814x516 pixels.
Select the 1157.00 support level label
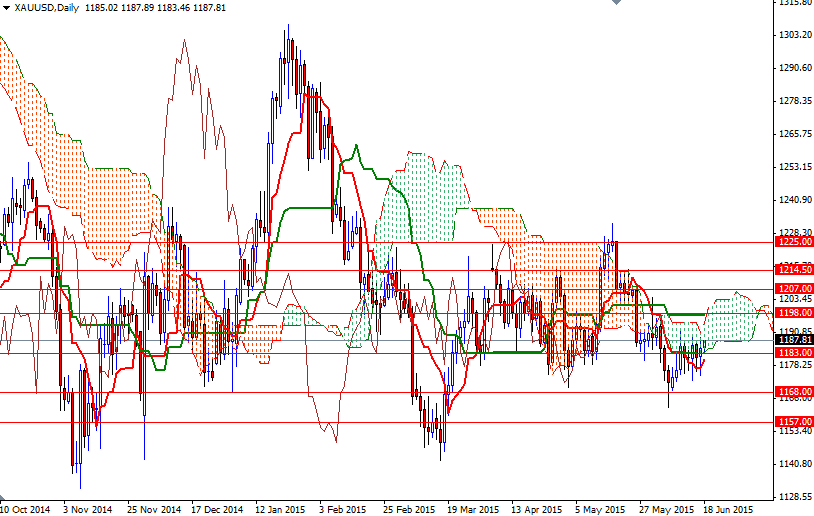[x=793, y=422]
